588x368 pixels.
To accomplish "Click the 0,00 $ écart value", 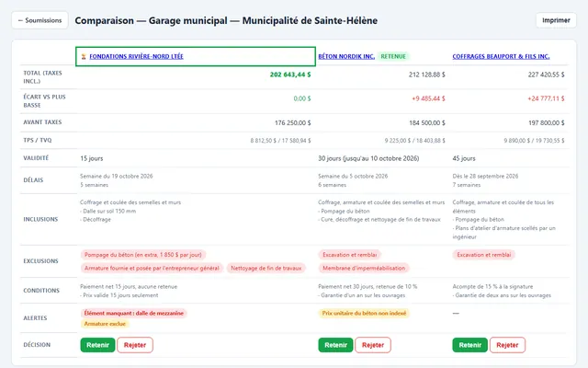I will [x=302, y=98].
